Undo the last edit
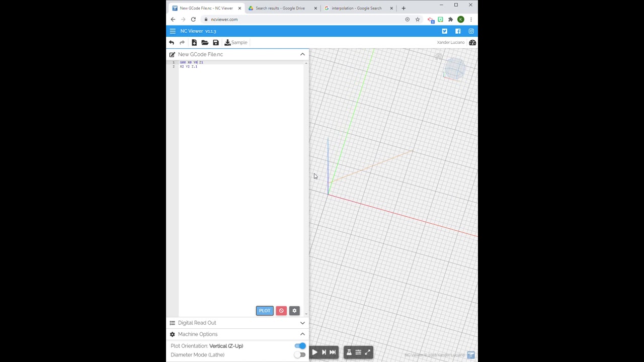This screenshot has width=644, height=362. (172, 43)
